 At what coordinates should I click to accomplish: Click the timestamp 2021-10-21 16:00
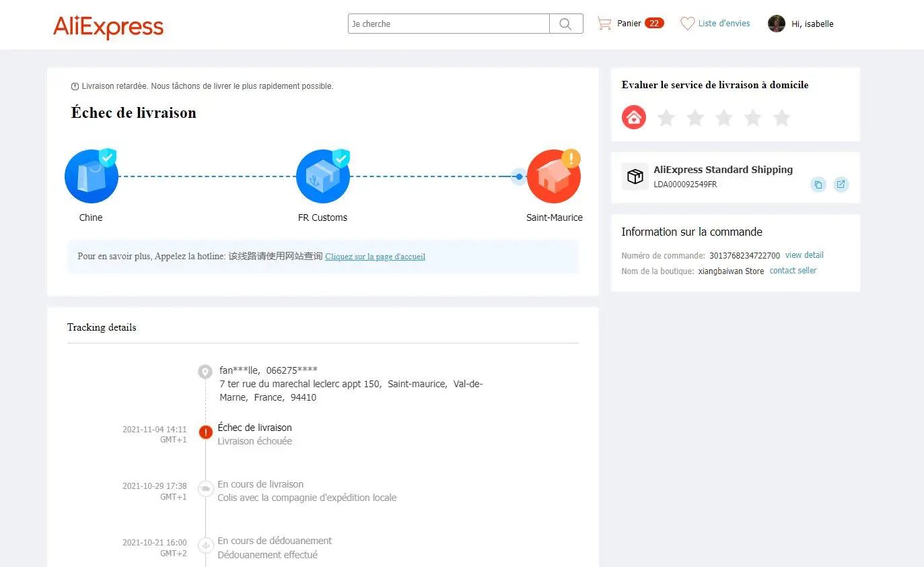pyautogui.click(x=155, y=543)
